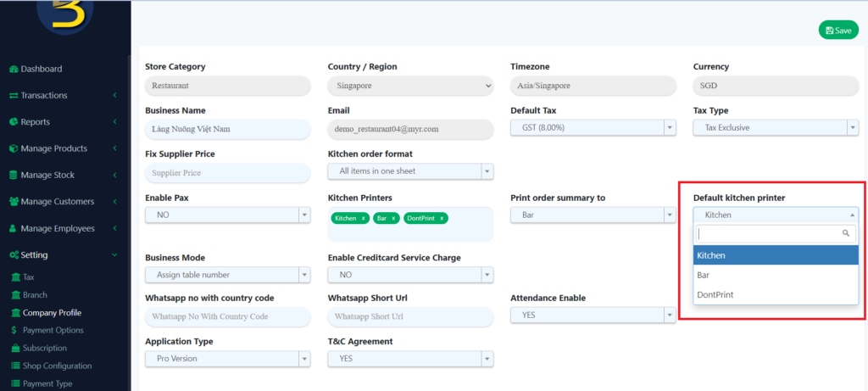This screenshot has width=868, height=391.
Task: Click the Dashboard icon in sidebar
Action: tap(14, 69)
